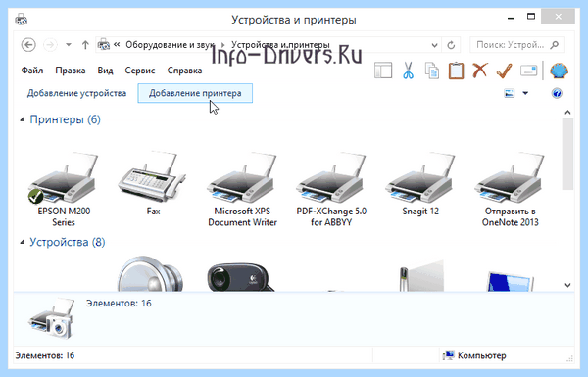Click Добавление принтера button
The height and width of the screenshot is (377, 588).
tap(195, 93)
